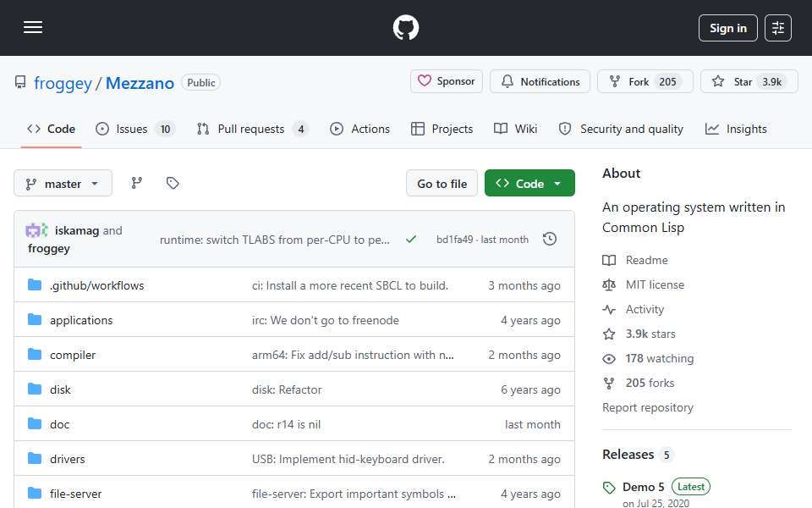Viewport: 812px width, 508px height.
Task: Click the GitHub Octocat logo
Action: [x=405, y=27]
